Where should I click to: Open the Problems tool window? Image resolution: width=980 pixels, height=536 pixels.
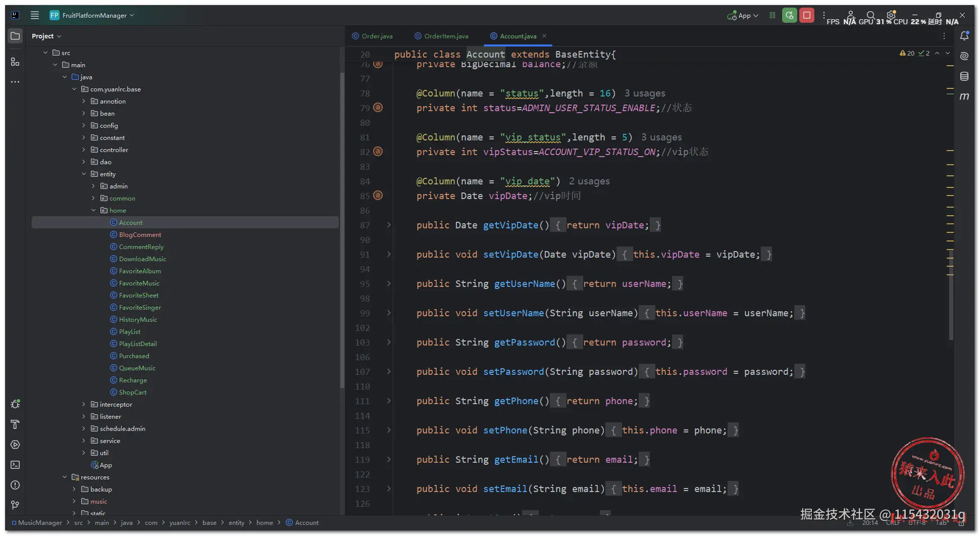(15, 485)
